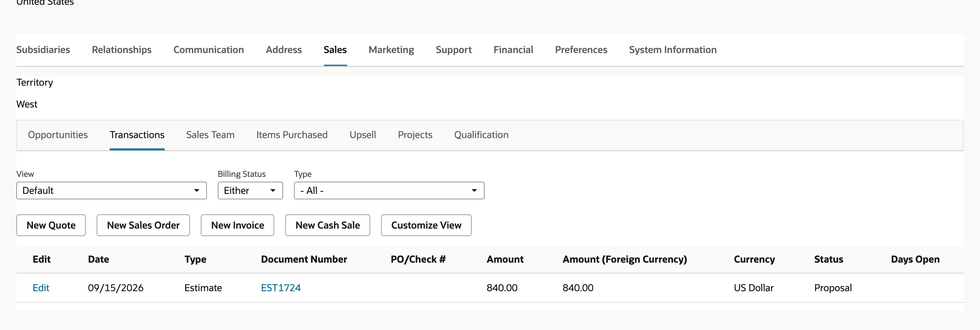The height and width of the screenshot is (330, 980).
Task: Click the PO/Check # column header
Action: coord(418,259)
